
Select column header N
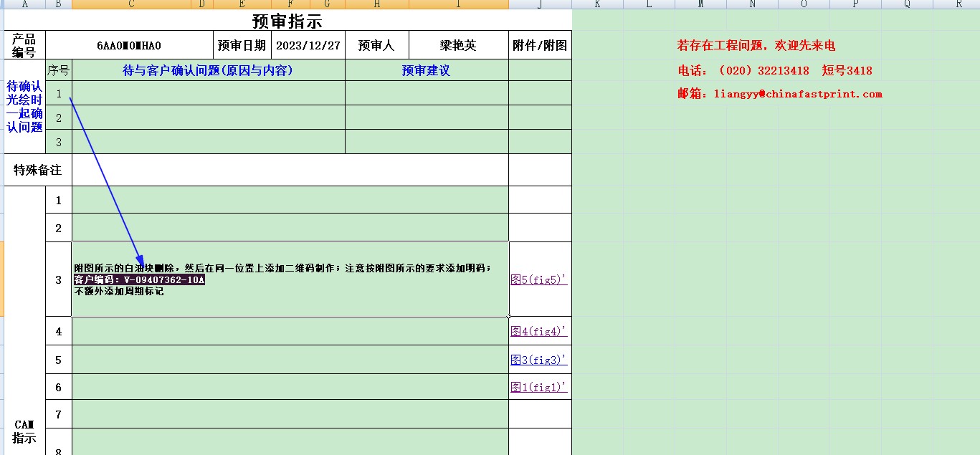pyautogui.click(x=752, y=4)
